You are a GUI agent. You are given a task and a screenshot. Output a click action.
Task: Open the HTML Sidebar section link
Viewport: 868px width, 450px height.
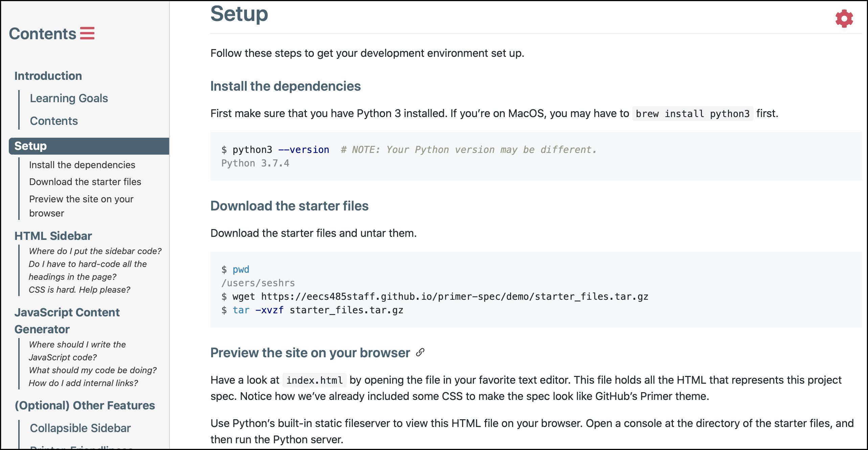[53, 236]
